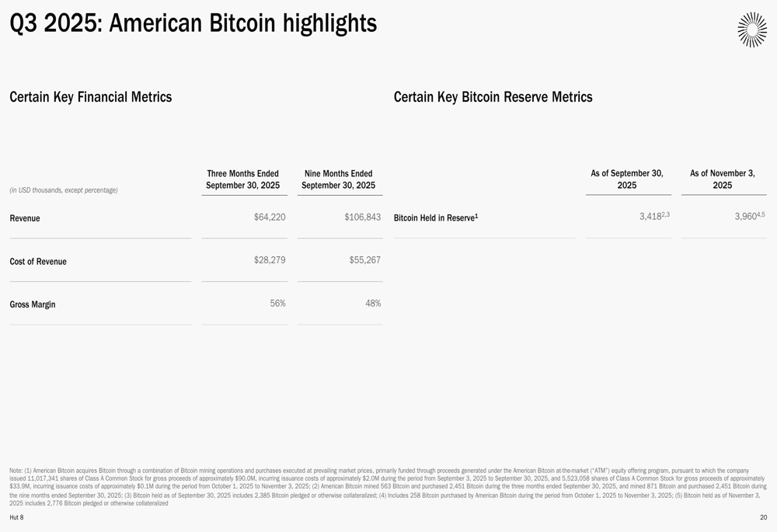Select the Revenue row label
The image size is (777, 532).
click(25, 218)
